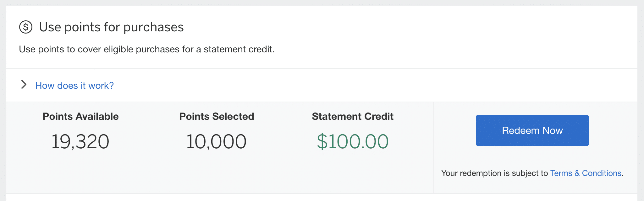Open the Terms & Conditions link
This screenshot has width=644, height=201.
(x=586, y=173)
